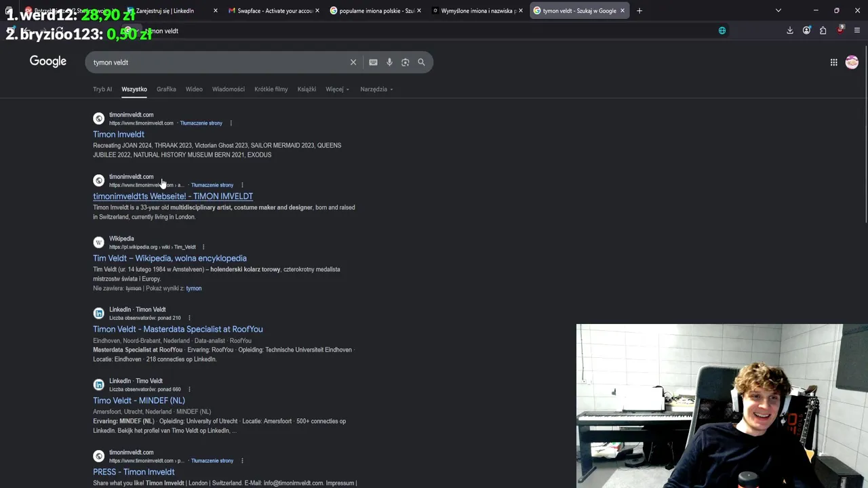Click Tłumaczenie strony on the PRESS result
This screenshot has height=488, width=868.
click(x=212, y=461)
